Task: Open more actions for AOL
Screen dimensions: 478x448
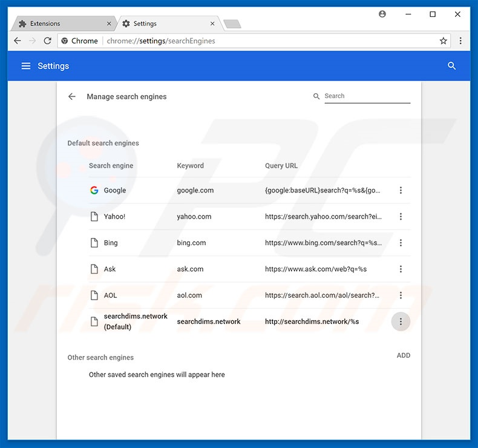Action: point(401,295)
